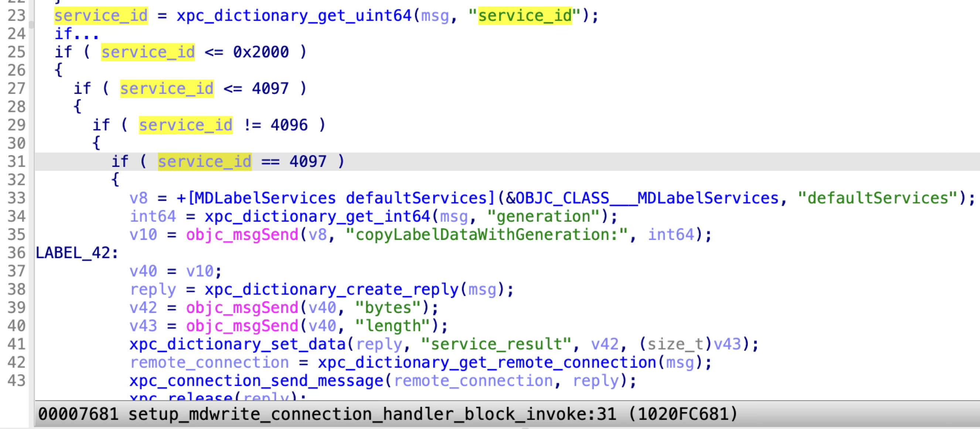Click the 0x2000 constant on line 25
The height and width of the screenshot is (429, 980).
pos(261,52)
